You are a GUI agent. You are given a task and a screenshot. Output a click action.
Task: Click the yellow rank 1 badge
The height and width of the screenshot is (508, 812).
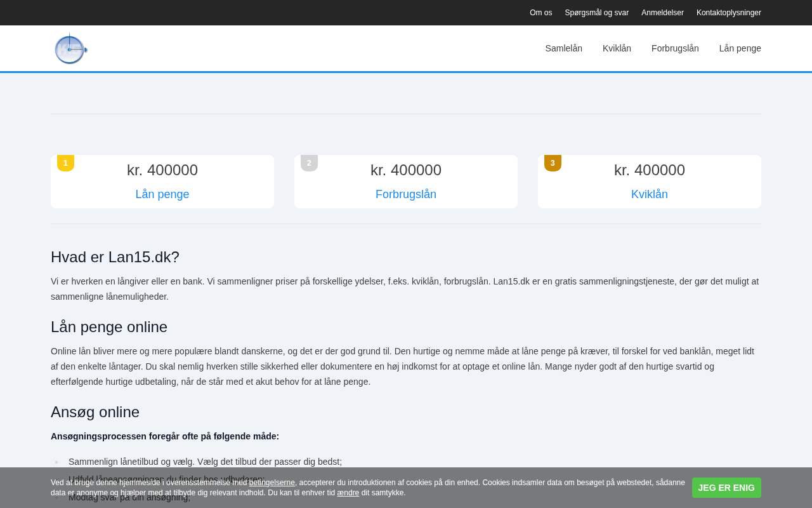(x=65, y=163)
